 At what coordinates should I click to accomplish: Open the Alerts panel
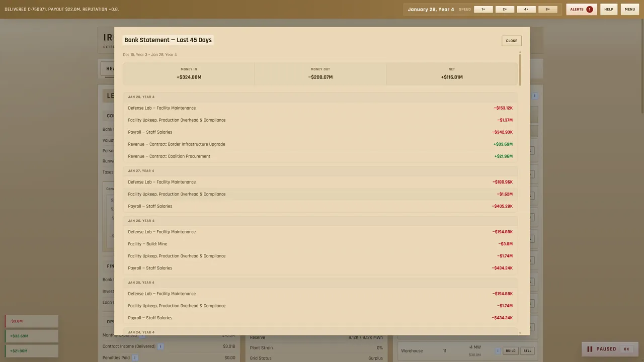click(582, 9)
